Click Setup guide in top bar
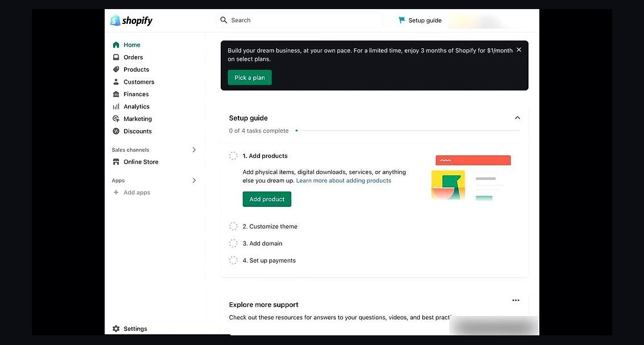 coord(420,20)
